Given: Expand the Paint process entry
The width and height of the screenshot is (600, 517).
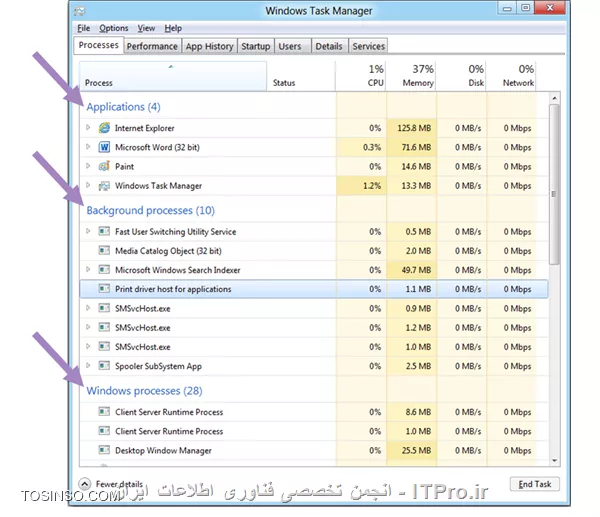Looking at the screenshot, I should [88, 166].
